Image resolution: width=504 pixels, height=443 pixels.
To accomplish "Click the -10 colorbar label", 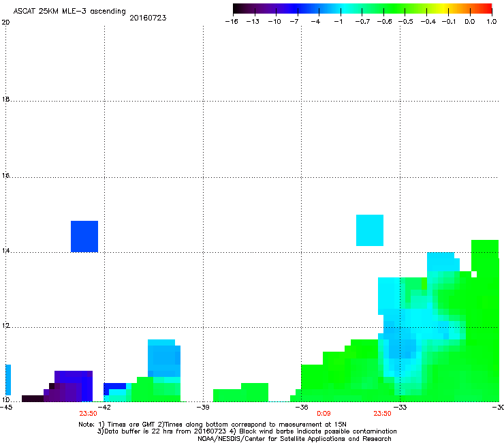I will [274, 22].
